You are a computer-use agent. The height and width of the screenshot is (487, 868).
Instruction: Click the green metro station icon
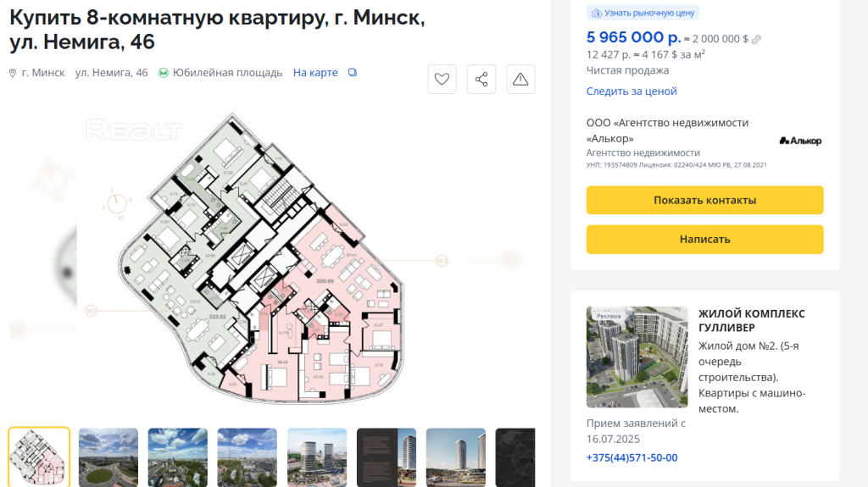click(x=164, y=73)
